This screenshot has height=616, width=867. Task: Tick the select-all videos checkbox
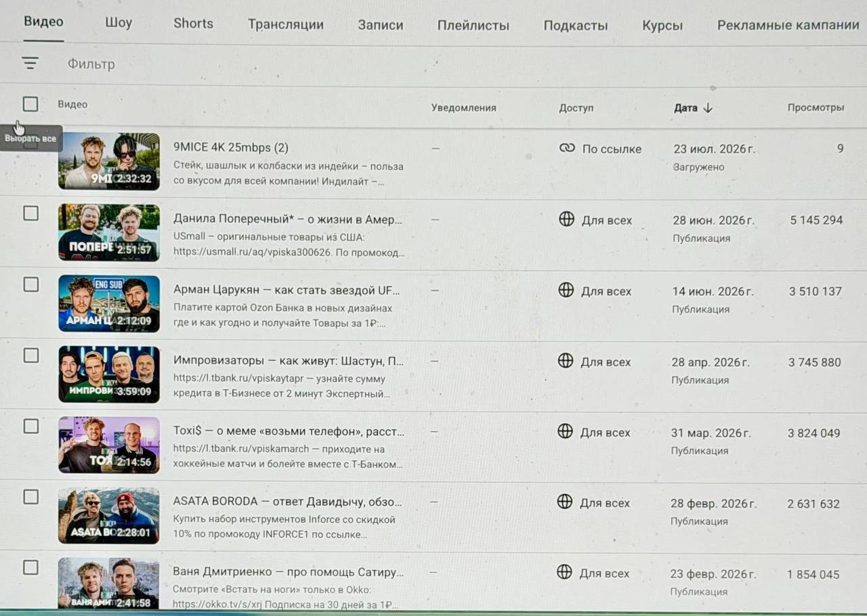pos(30,104)
